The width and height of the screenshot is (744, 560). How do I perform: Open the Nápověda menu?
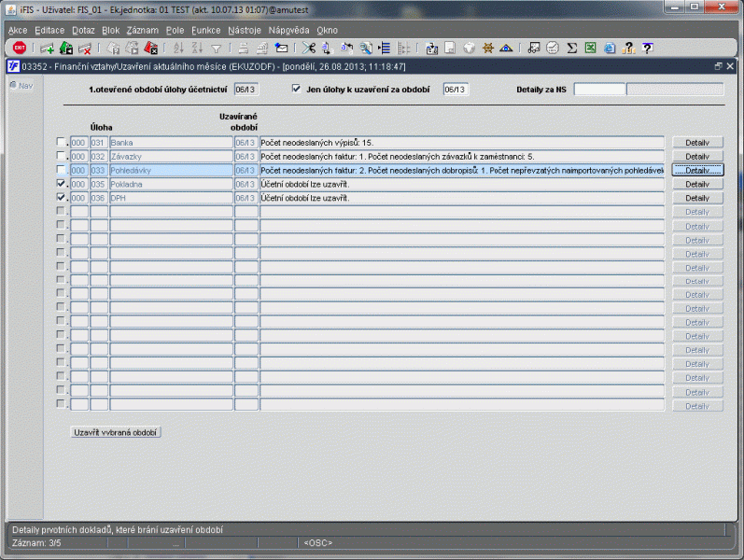point(288,31)
